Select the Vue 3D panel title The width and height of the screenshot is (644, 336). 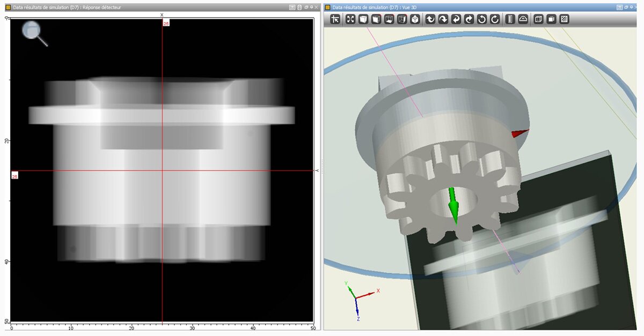tap(374, 8)
